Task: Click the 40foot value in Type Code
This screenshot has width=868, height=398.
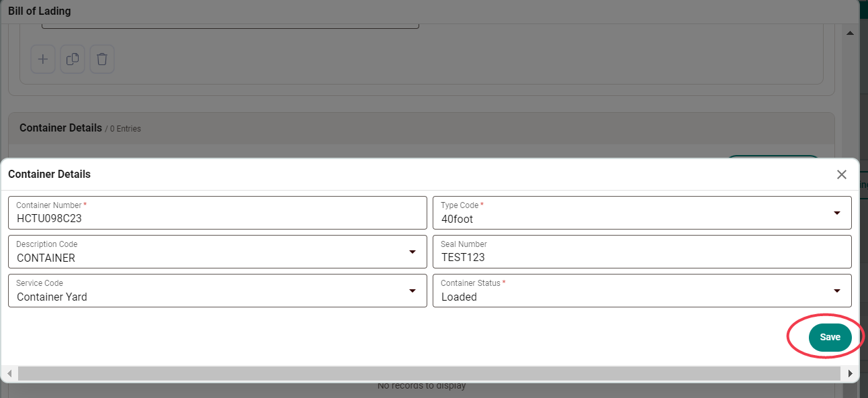Action: tap(457, 218)
